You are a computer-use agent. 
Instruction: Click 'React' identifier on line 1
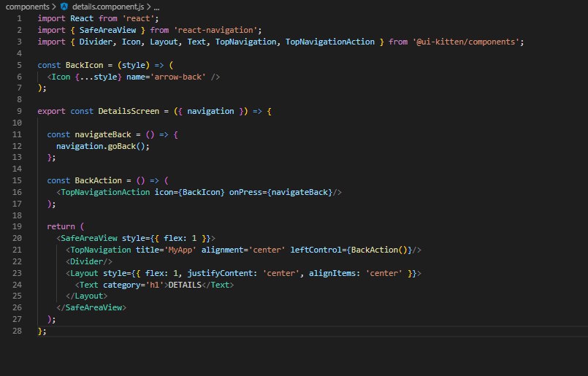pyautogui.click(x=82, y=18)
